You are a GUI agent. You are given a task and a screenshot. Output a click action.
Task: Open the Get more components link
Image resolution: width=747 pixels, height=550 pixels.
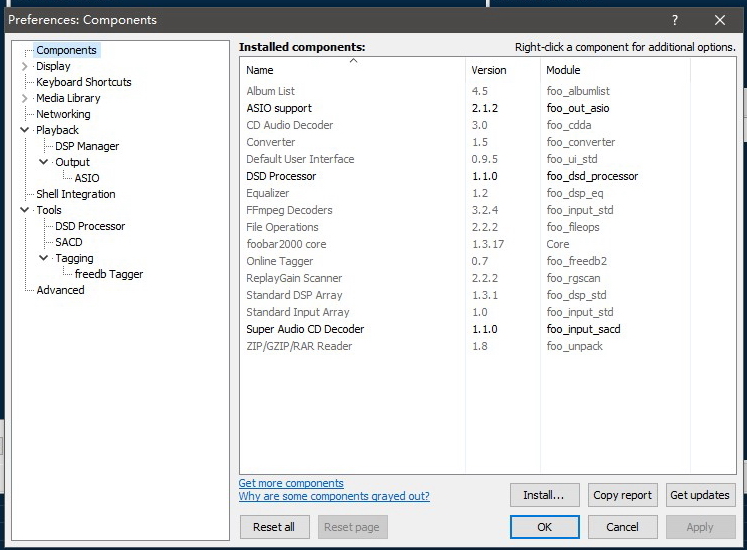pos(291,483)
